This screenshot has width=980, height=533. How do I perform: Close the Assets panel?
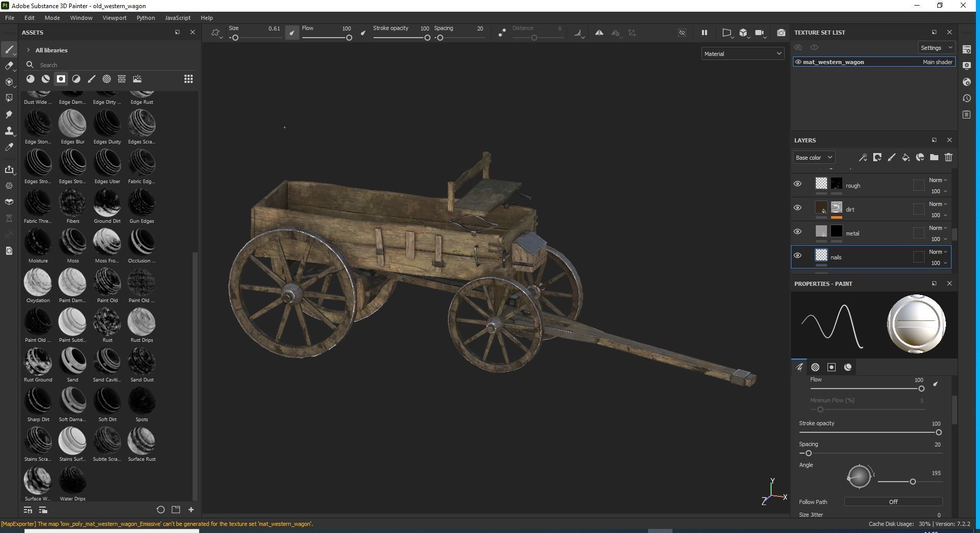pos(193,32)
